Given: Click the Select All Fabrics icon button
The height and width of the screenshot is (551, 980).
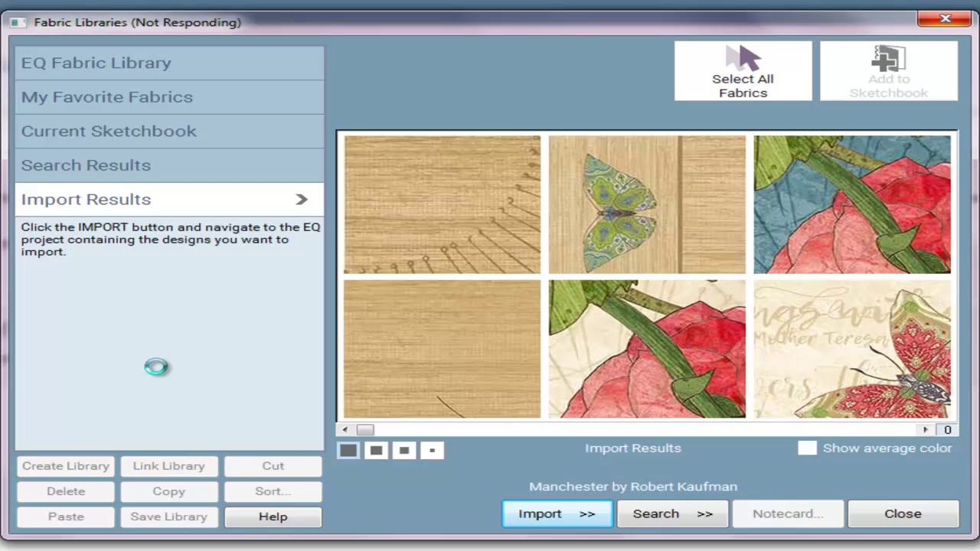Looking at the screenshot, I should point(743,70).
